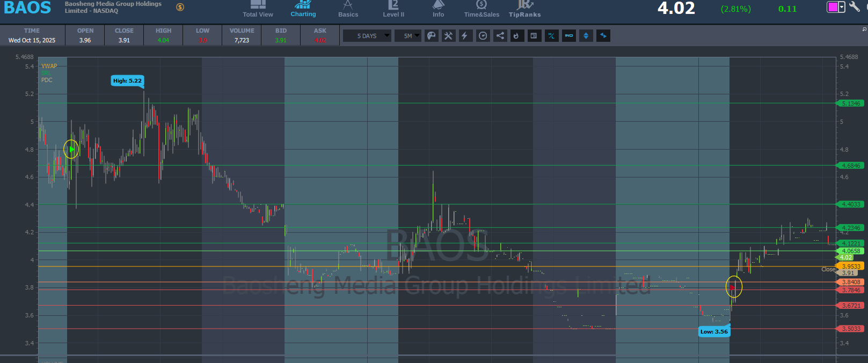Click the gauge dial icon
The image size is (868, 363).
[483, 36]
